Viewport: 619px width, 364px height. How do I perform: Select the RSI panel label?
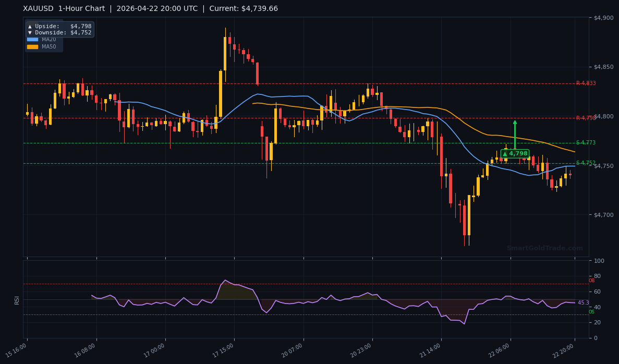[17, 299]
